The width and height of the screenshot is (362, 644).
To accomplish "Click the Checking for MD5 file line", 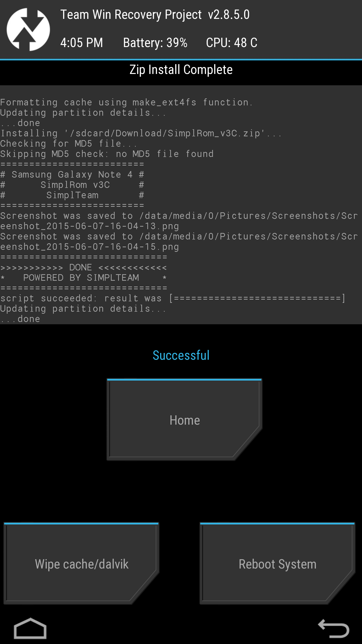I will click(68, 144).
